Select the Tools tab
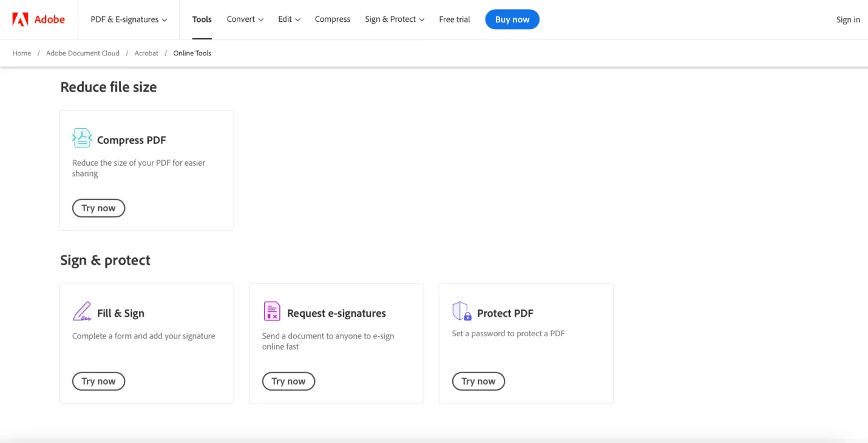This screenshot has height=443, width=868. coord(202,19)
